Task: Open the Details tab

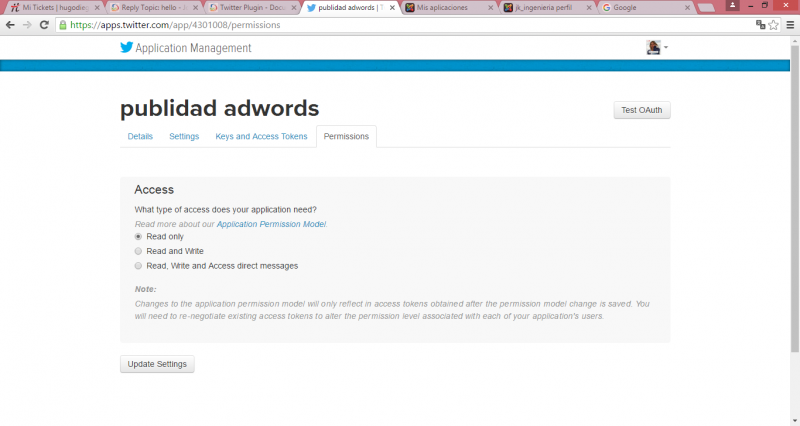Action: click(x=140, y=136)
